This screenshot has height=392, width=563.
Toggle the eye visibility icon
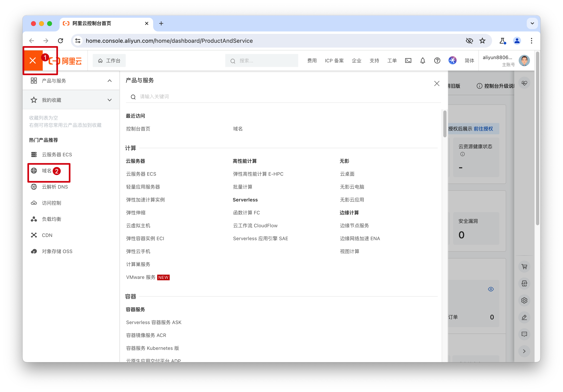point(491,289)
